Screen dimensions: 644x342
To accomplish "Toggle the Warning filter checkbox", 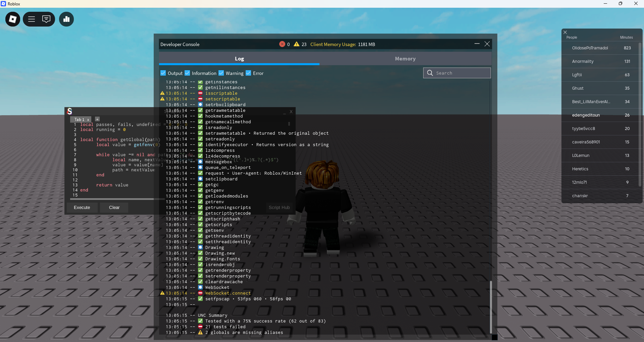I will (x=221, y=73).
